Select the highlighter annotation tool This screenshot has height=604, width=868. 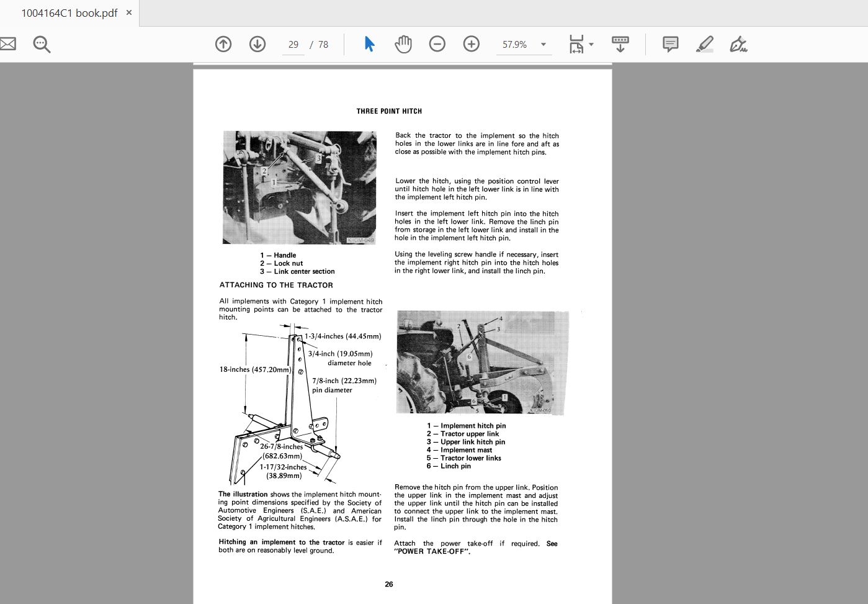tap(705, 44)
